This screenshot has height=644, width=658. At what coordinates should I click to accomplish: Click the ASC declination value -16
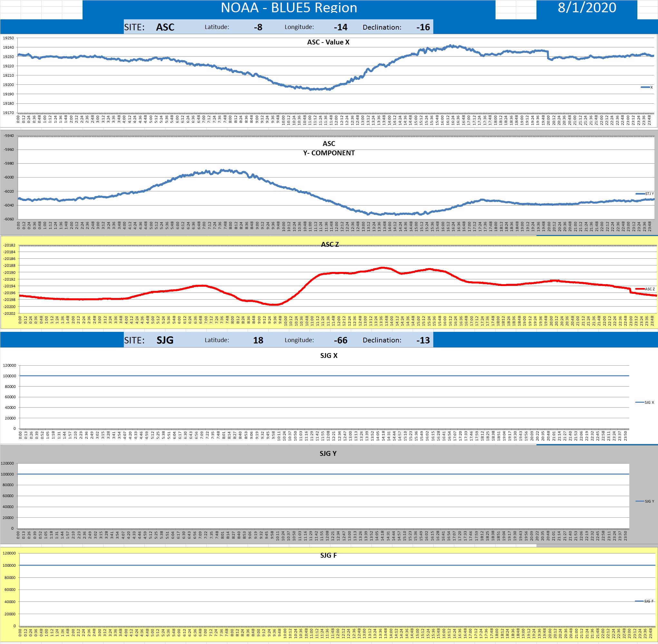tap(423, 27)
